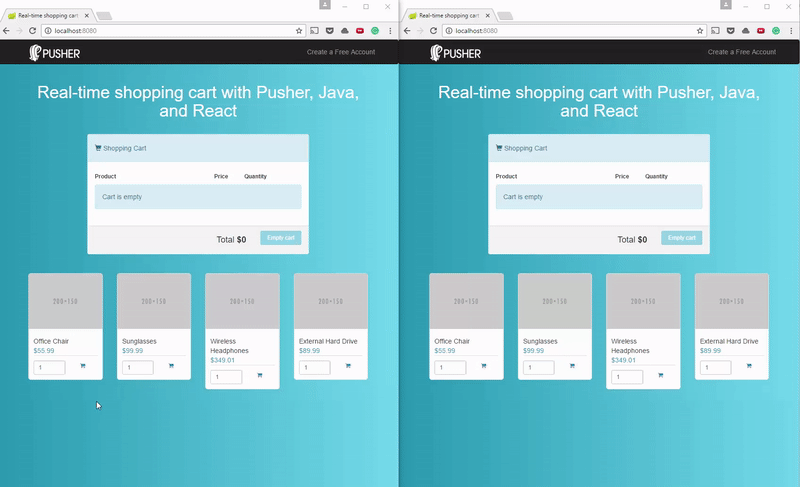Add External Hard Drive to cart in right window
Screen dimensions: 800x487
(749, 366)
